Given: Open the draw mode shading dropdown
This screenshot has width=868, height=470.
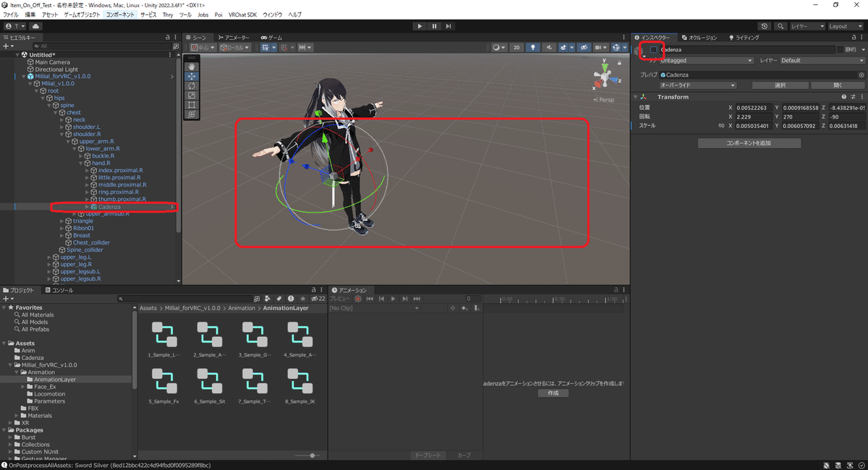Looking at the screenshot, I should (x=498, y=48).
